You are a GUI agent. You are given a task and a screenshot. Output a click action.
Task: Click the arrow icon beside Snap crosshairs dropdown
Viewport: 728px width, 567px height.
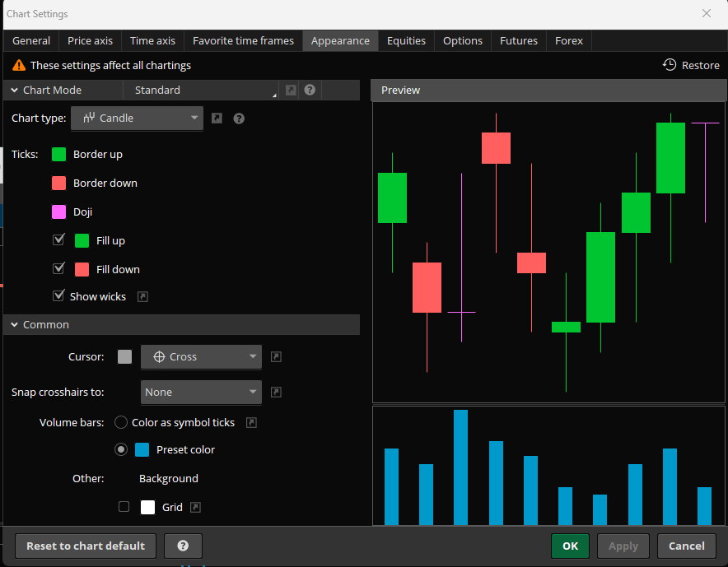(x=276, y=392)
